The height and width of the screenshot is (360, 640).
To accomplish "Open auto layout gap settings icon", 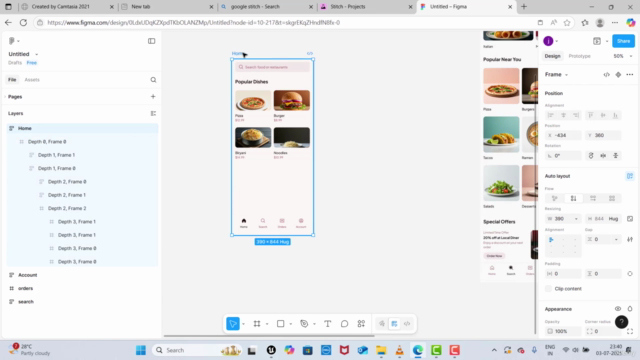I will coord(630,240).
